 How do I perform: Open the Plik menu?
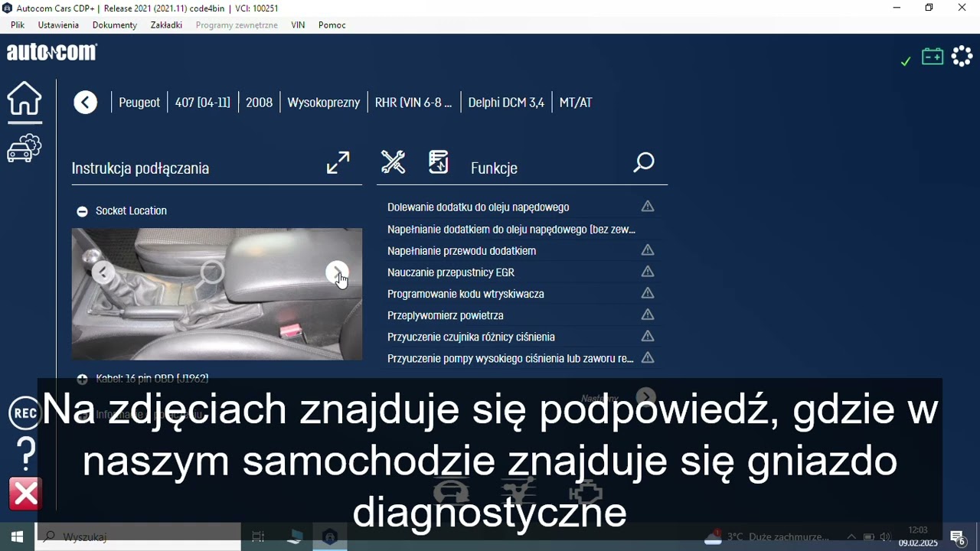18,25
